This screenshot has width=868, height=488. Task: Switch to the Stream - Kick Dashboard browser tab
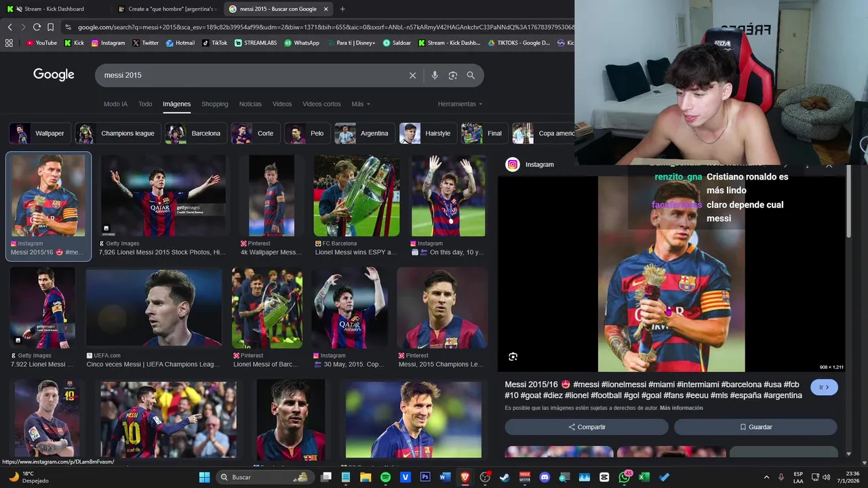54,9
